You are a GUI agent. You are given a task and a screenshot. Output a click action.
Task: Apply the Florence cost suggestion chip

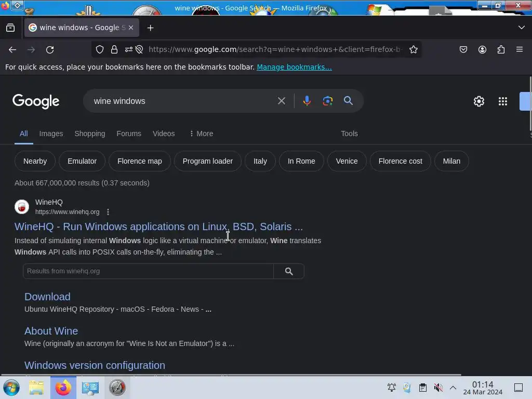(401, 161)
